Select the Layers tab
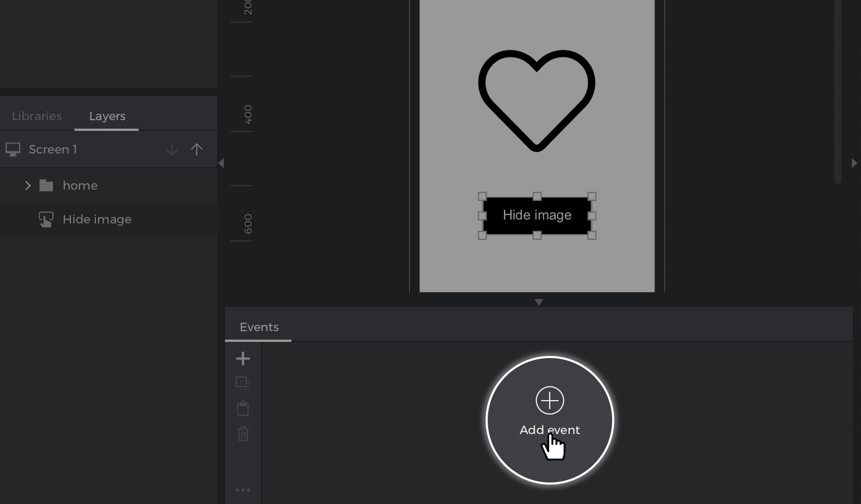 pyautogui.click(x=107, y=116)
